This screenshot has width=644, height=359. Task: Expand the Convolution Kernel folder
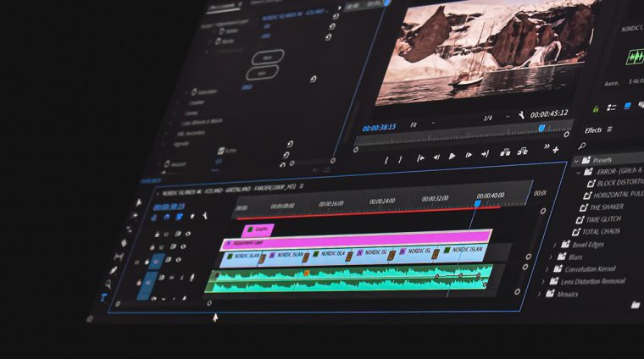[547, 270]
